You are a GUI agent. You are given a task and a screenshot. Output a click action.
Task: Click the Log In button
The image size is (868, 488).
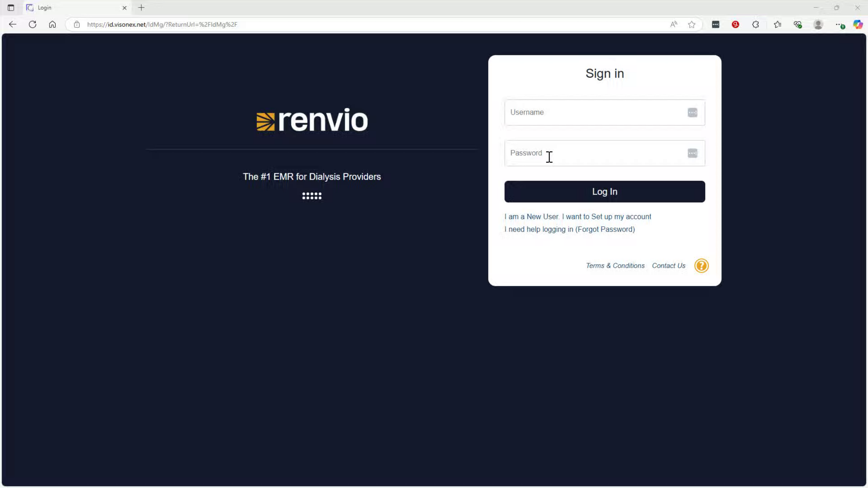pos(605,192)
